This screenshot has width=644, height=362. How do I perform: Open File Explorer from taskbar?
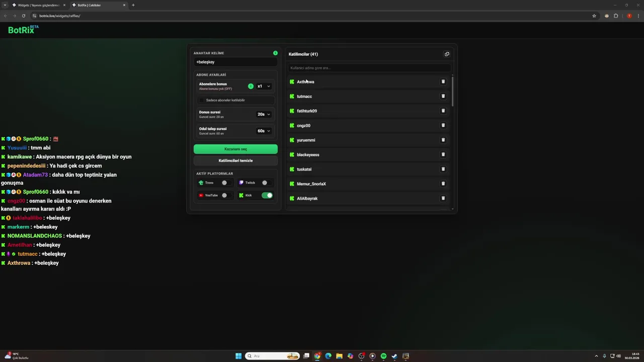339,356
